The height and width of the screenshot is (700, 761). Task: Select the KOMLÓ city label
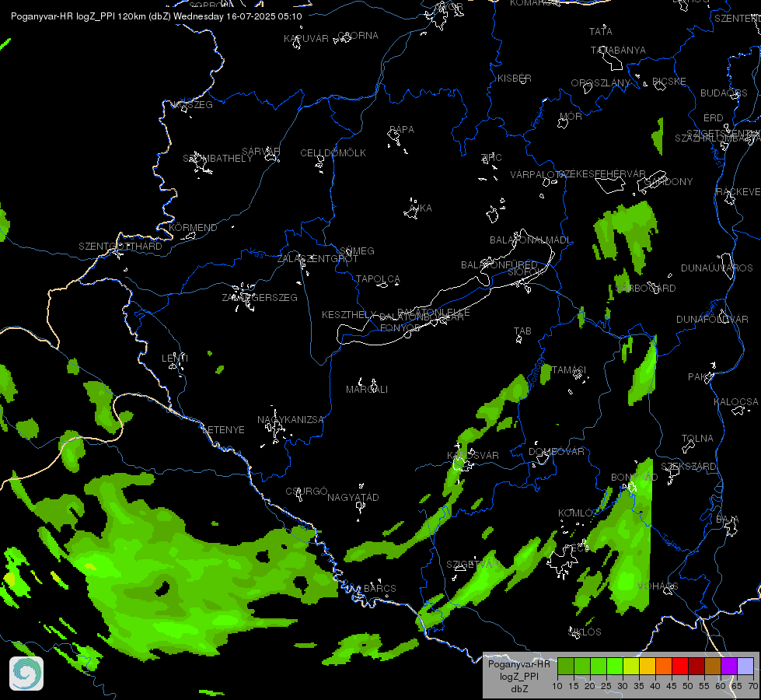(575, 513)
